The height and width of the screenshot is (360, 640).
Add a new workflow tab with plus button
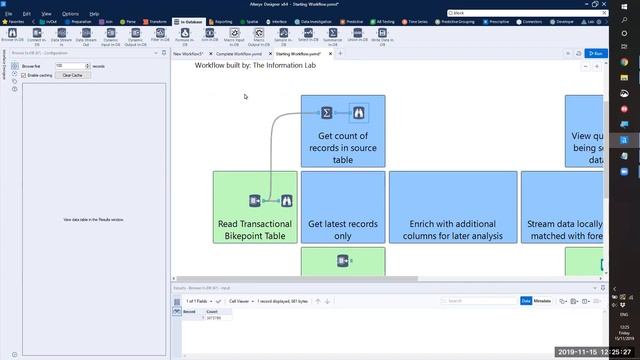tap(340, 53)
